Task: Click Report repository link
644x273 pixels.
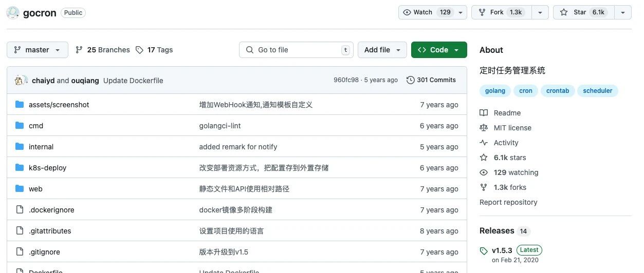Action: pos(508,202)
